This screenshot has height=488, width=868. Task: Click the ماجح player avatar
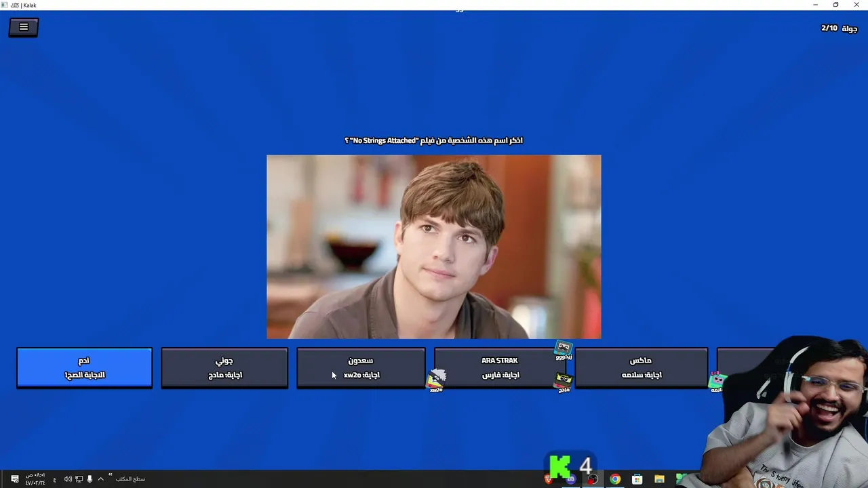[564, 382]
